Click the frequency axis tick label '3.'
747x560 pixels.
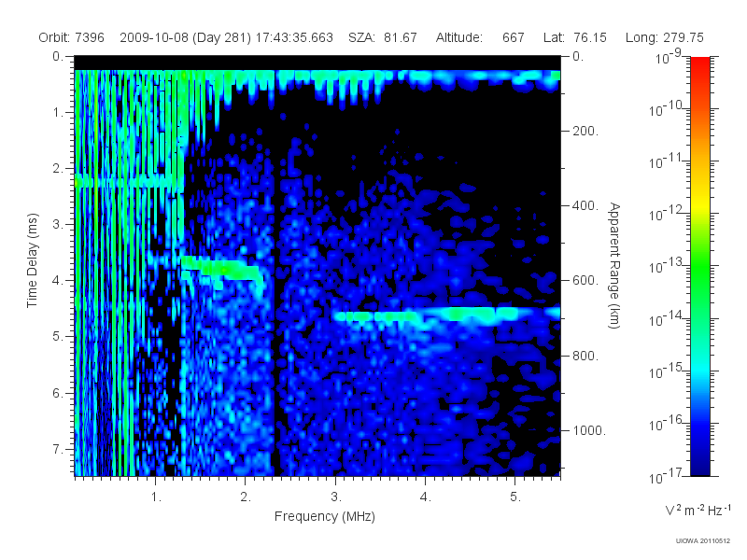click(336, 497)
